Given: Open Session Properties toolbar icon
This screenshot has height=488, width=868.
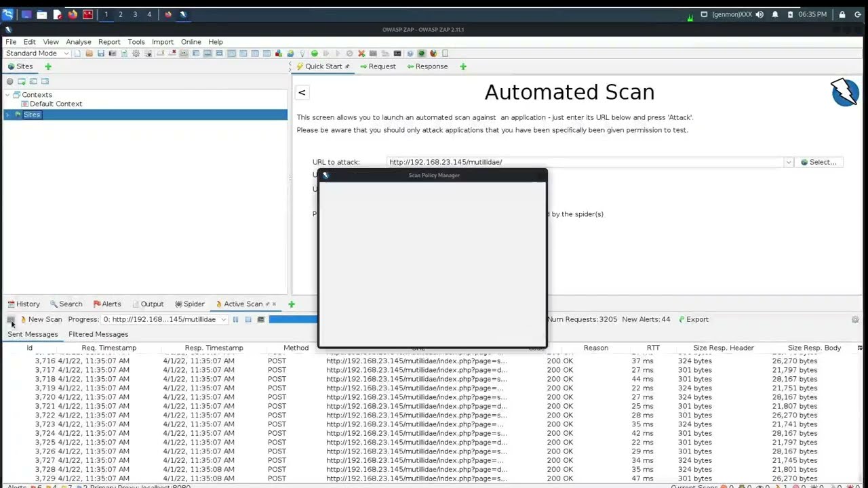Looking at the screenshot, I should [124, 54].
